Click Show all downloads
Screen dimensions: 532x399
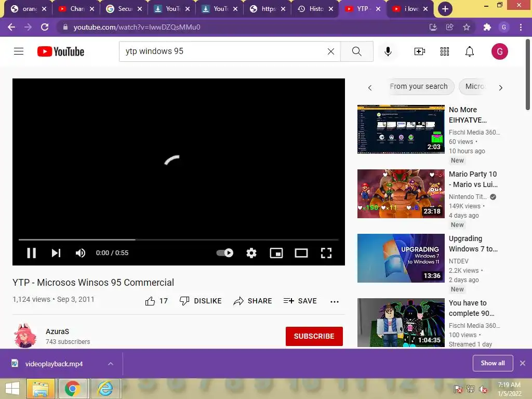pyautogui.click(x=493, y=363)
